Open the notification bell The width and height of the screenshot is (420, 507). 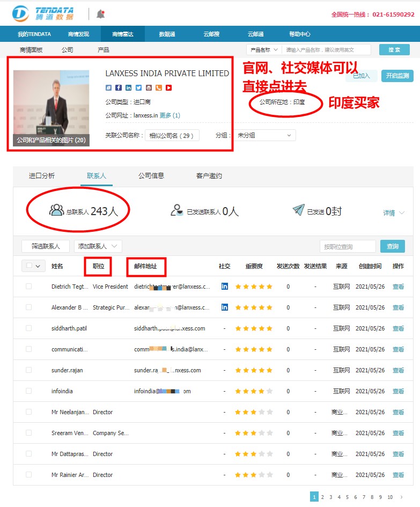[100, 14]
